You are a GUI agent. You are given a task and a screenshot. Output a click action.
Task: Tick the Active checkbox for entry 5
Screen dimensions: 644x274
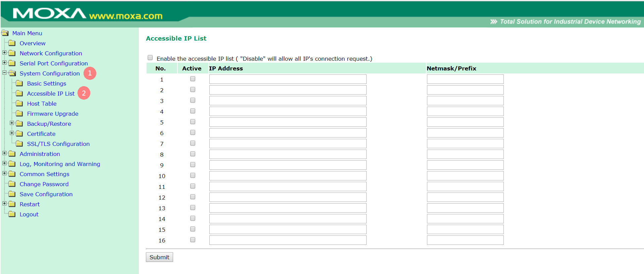tap(193, 122)
